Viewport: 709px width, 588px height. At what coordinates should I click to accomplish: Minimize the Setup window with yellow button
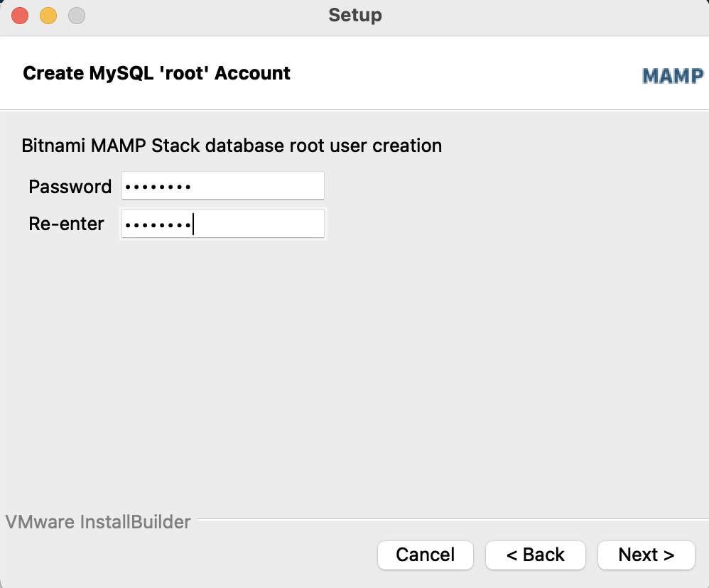(48, 16)
